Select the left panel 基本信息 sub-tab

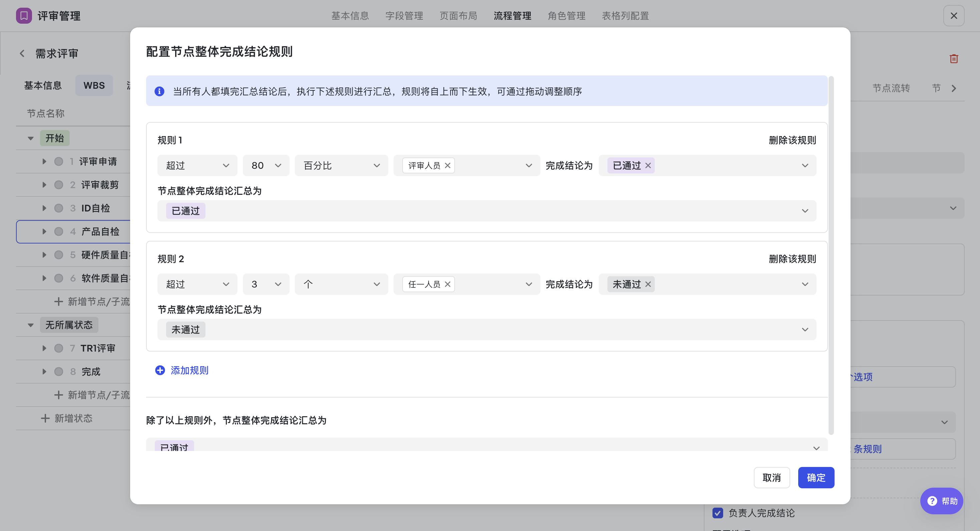[43, 85]
